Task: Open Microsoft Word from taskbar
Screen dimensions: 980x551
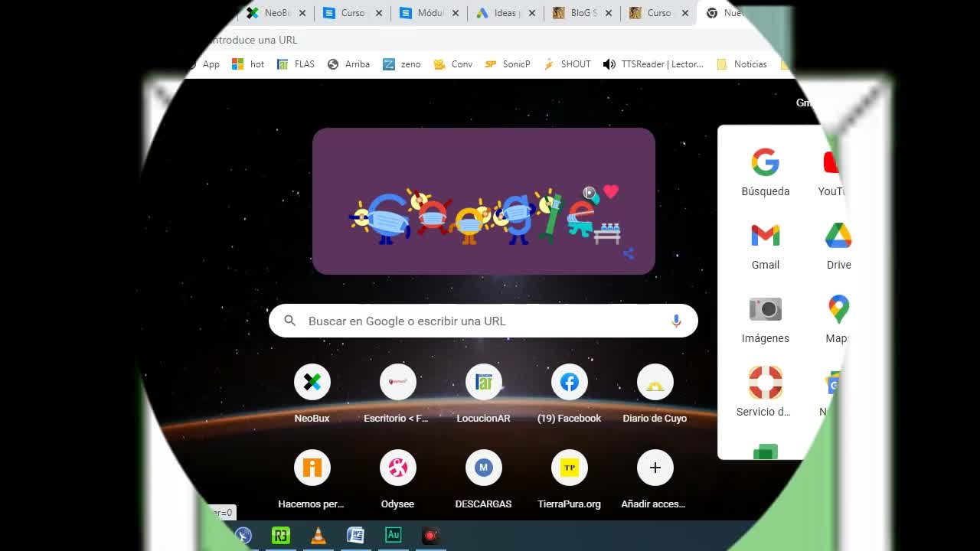Action: [355, 536]
